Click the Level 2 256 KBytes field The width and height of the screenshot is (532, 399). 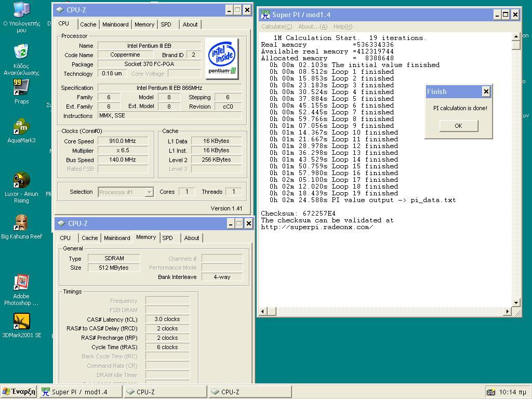click(216, 159)
